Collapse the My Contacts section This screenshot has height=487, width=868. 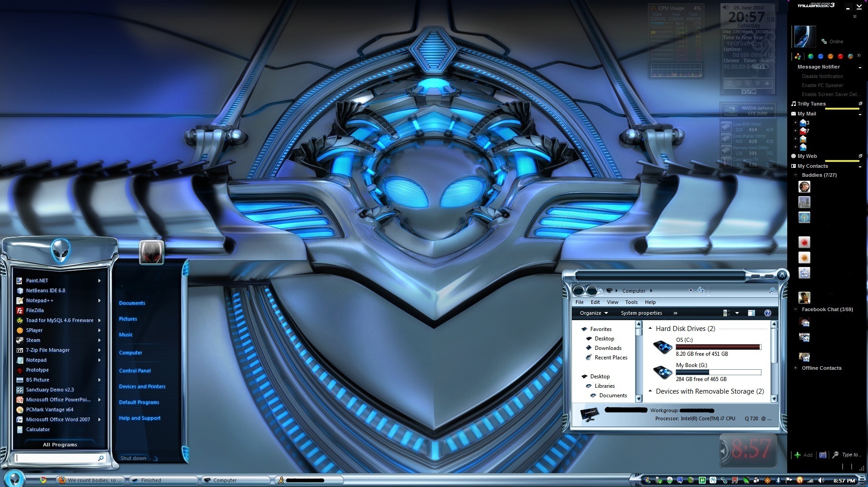(x=860, y=166)
